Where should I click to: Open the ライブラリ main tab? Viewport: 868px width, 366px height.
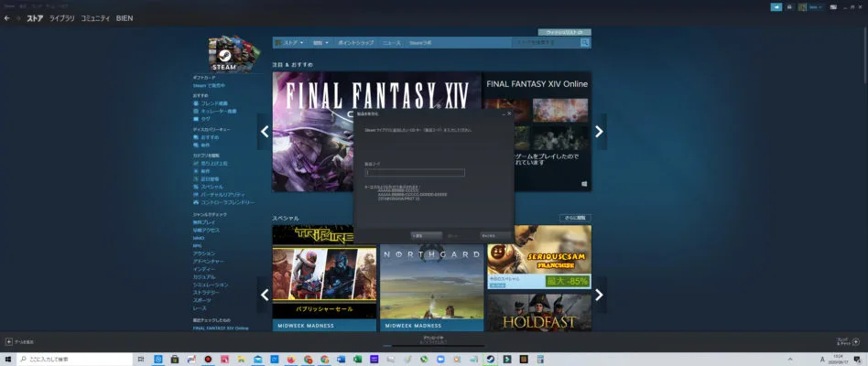click(61, 18)
